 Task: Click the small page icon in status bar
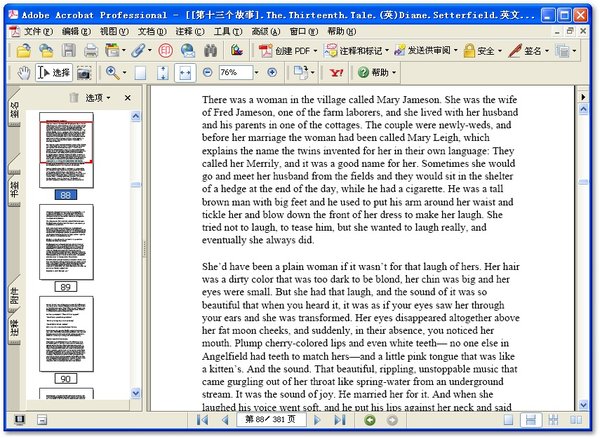pyautogui.click(x=42, y=420)
